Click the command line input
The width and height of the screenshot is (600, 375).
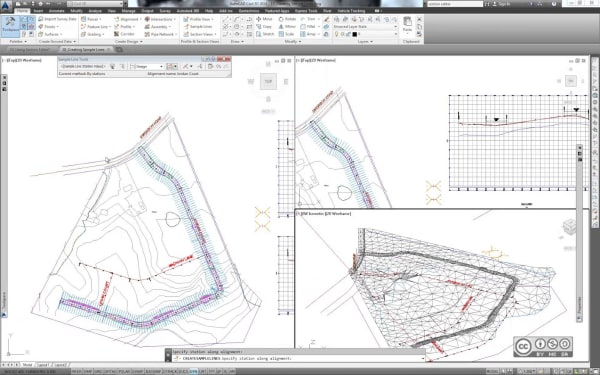pos(298,359)
